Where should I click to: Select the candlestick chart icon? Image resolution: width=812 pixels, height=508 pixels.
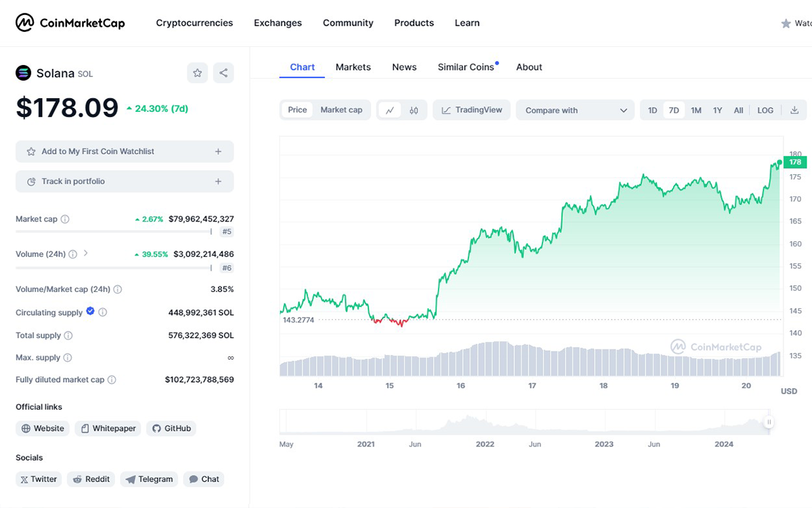[414, 110]
